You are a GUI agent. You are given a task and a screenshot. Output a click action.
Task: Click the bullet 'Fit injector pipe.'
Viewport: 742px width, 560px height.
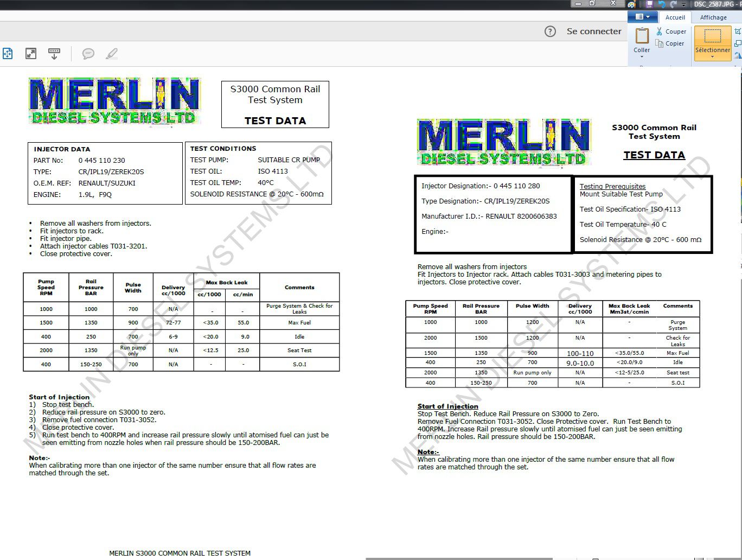pos(66,238)
